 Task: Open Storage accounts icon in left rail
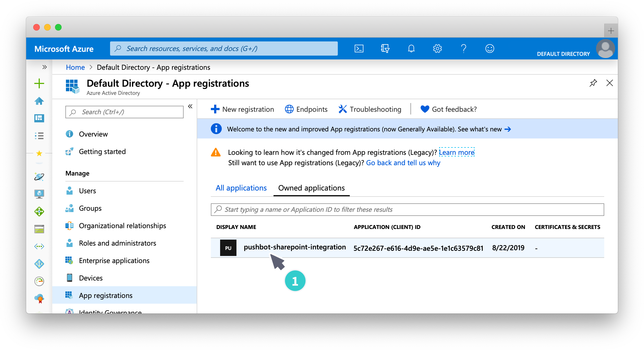39,229
